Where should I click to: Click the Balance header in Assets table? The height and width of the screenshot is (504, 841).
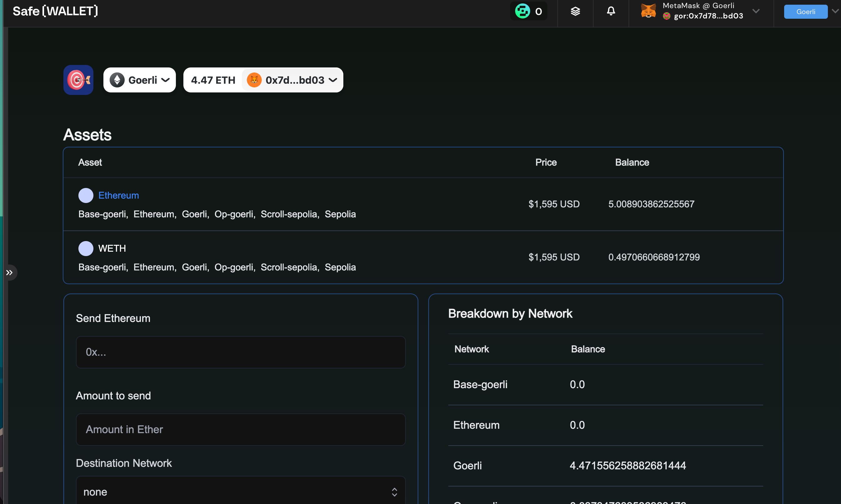click(x=632, y=162)
